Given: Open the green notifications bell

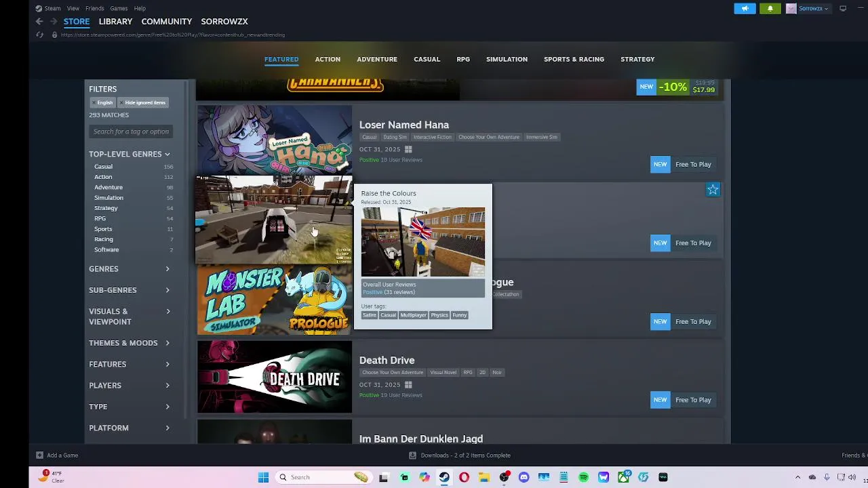Looking at the screenshot, I should pyautogui.click(x=770, y=9).
